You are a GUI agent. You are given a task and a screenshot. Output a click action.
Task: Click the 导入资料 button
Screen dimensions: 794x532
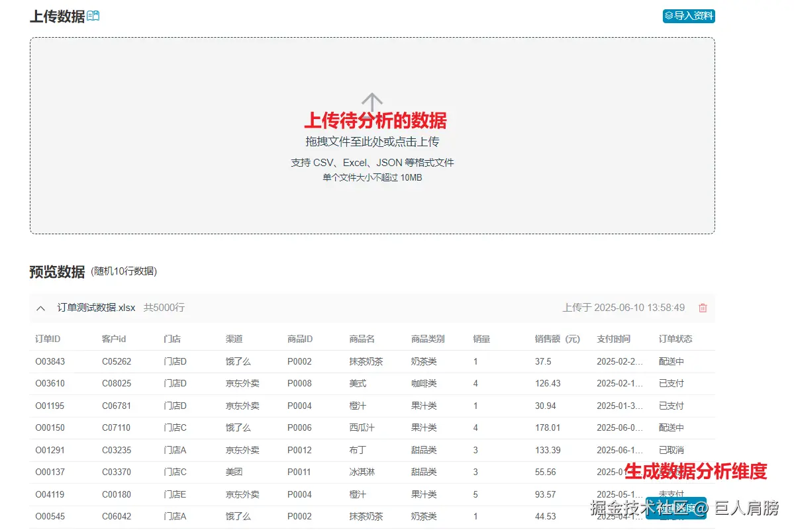[689, 16]
